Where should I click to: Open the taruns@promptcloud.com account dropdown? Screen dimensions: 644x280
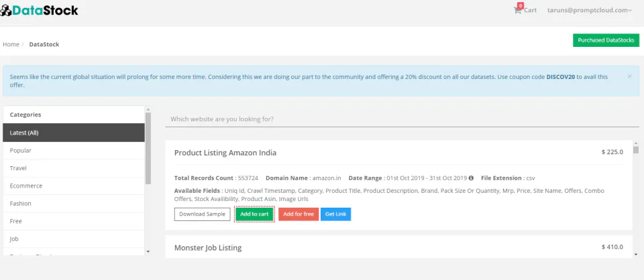coord(590,10)
